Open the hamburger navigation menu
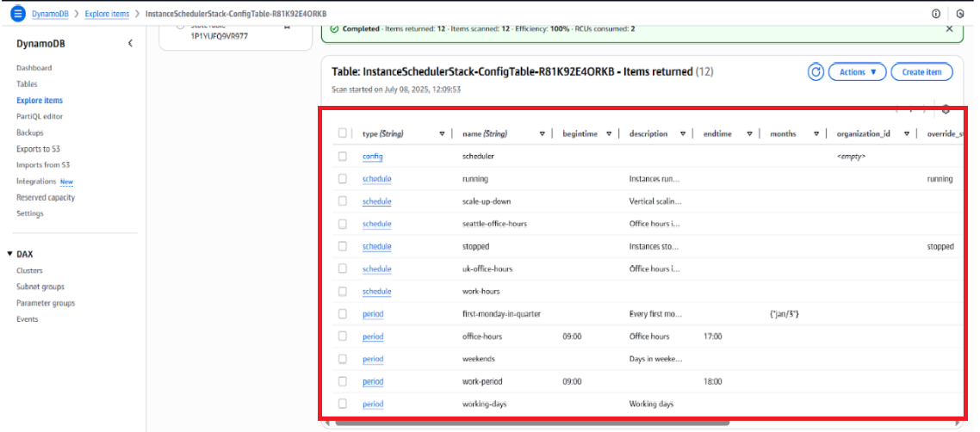Screen dimensions: 980x432 coord(17,13)
